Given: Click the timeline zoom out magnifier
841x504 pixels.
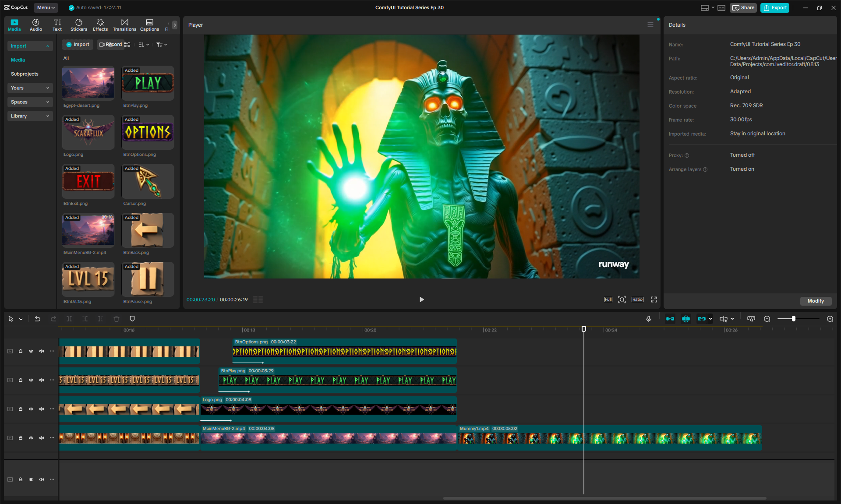Looking at the screenshot, I should coord(767,319).
